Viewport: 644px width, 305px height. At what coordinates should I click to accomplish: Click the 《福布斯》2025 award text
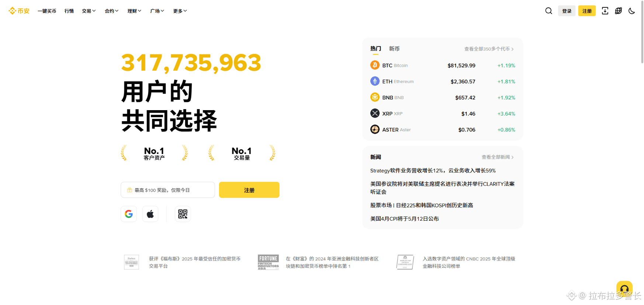tap(195, 262)
